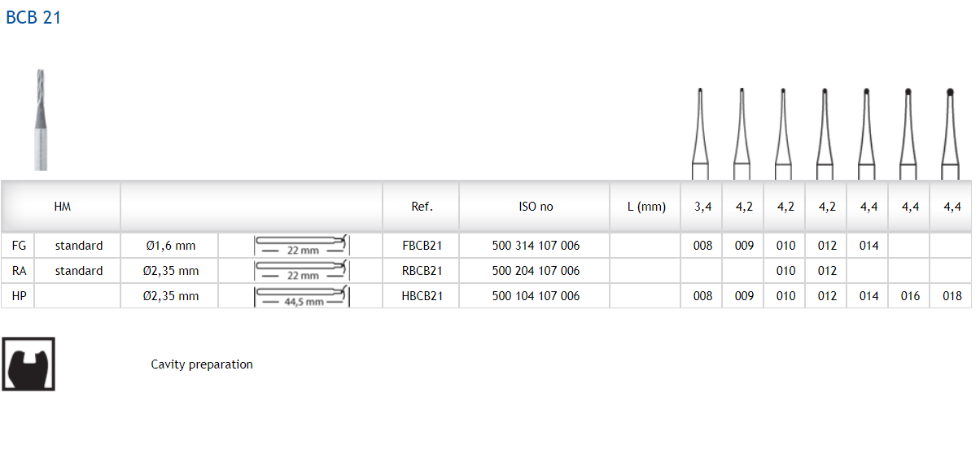Screen dimensions: 980x458
Task: Click the bur silhouette for size 009
Action: point(742,133)
